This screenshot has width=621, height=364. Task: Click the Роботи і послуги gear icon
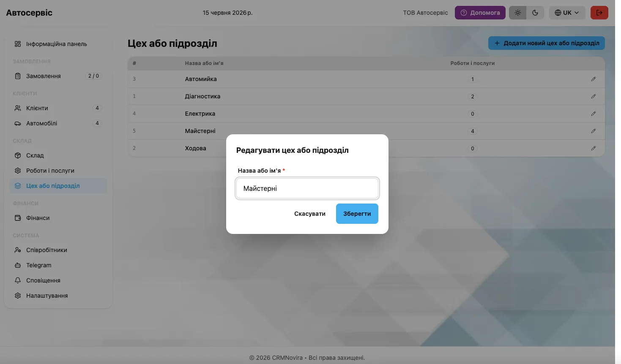pos(18,171)
